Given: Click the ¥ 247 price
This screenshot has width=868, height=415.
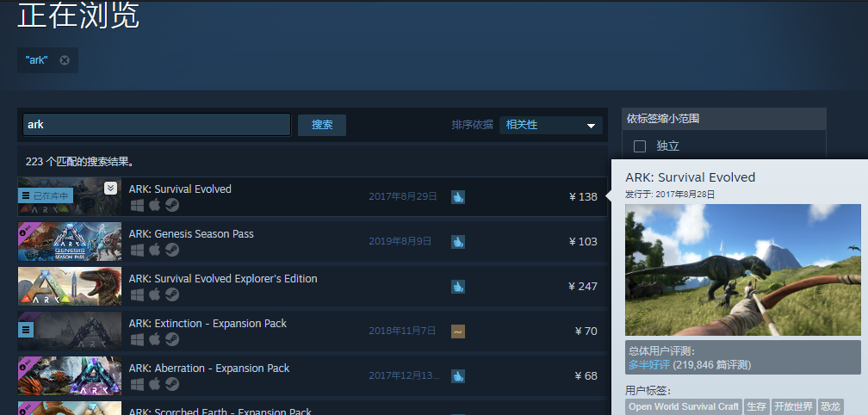Looking at the screenshot, I should pos(583,287).
